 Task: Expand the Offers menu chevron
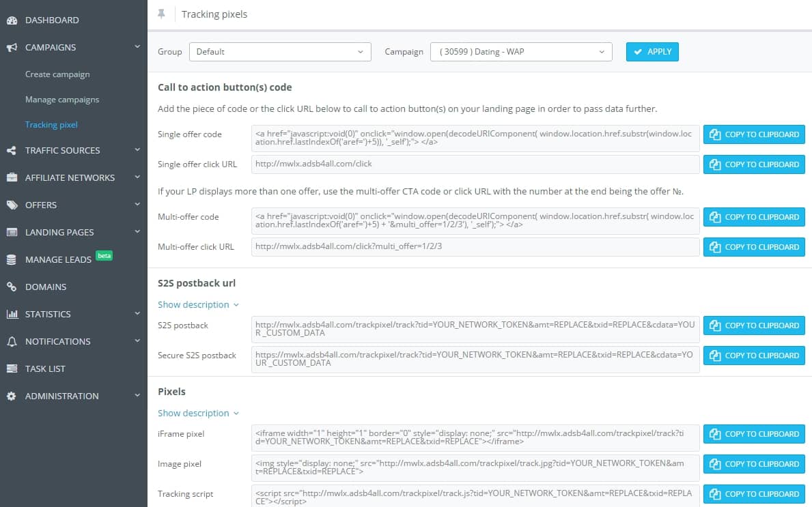(137, 204)
